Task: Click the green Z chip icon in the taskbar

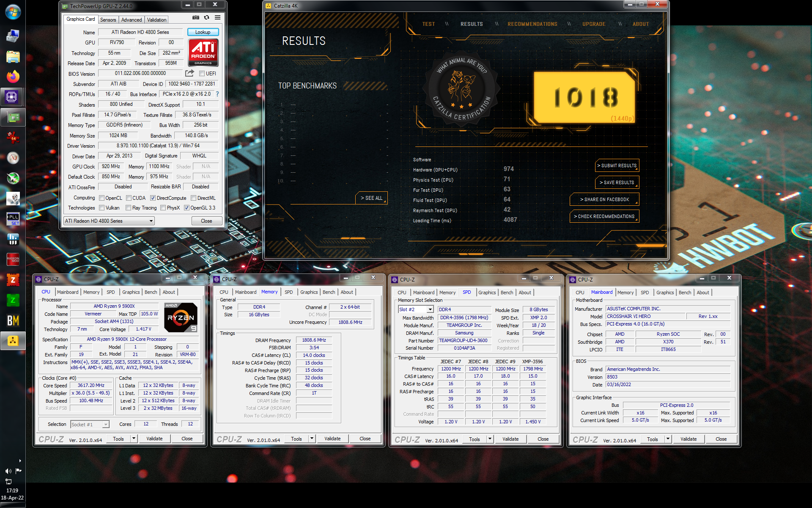Action: [13, 300]
